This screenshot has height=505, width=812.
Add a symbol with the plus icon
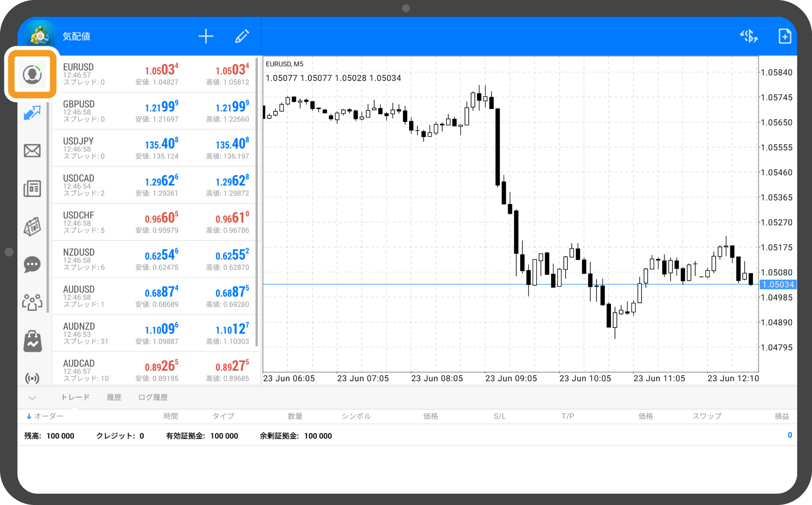206,36
